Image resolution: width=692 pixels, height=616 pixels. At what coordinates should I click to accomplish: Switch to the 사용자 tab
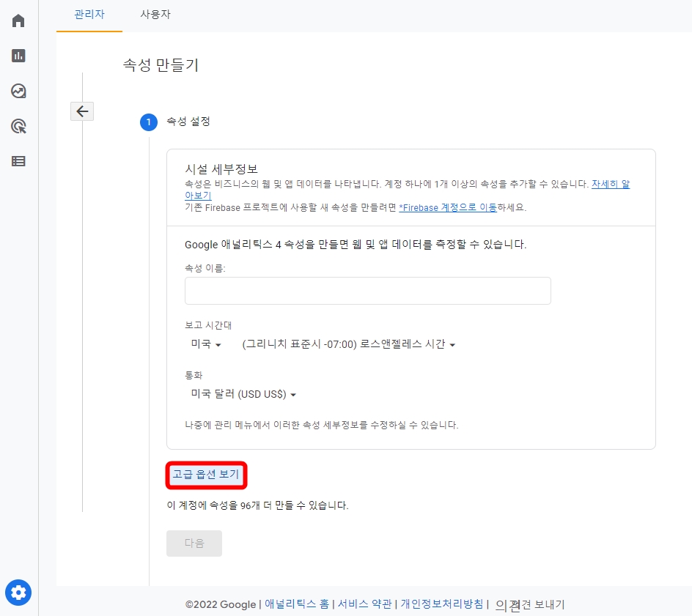pyautogui.click(x=155, y=14)
